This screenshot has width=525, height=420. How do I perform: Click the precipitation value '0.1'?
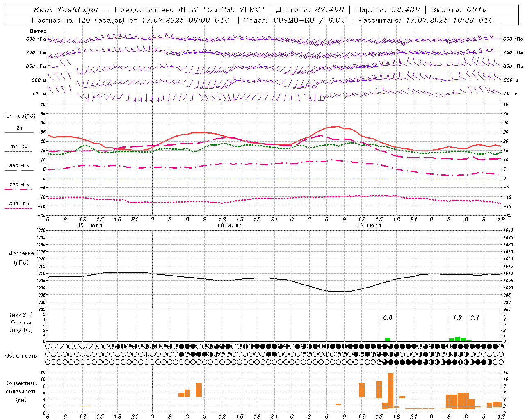pyautogui.click(x=475, y=318)
